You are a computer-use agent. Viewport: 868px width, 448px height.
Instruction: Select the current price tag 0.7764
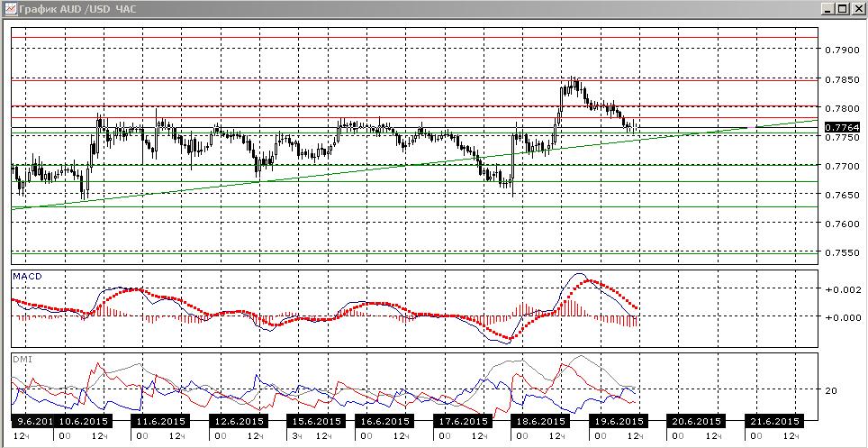[x=842, y=127]
